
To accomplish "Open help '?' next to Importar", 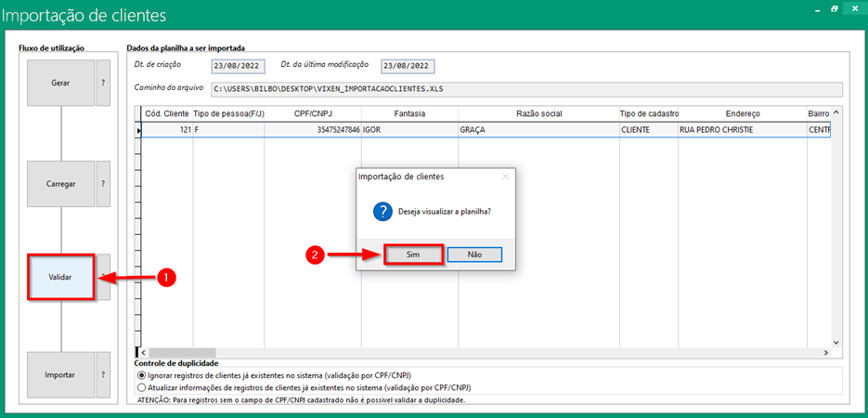I will pos(103,375).
